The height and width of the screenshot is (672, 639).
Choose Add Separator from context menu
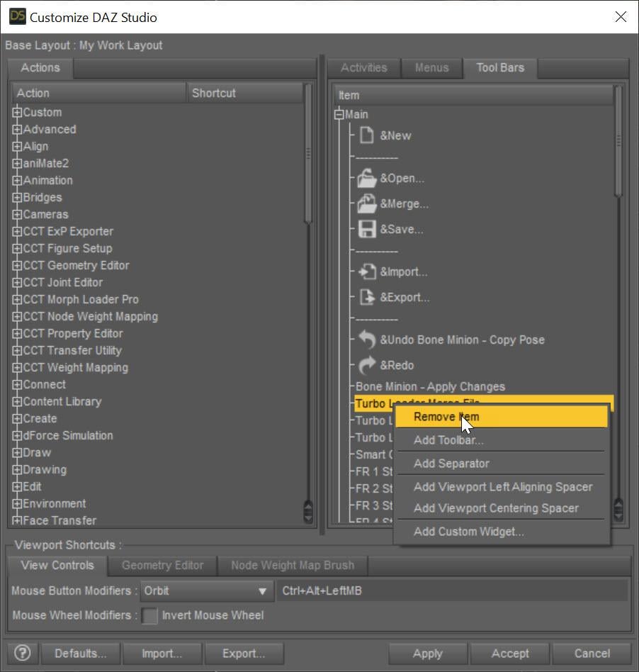click(x=501, y=464)
